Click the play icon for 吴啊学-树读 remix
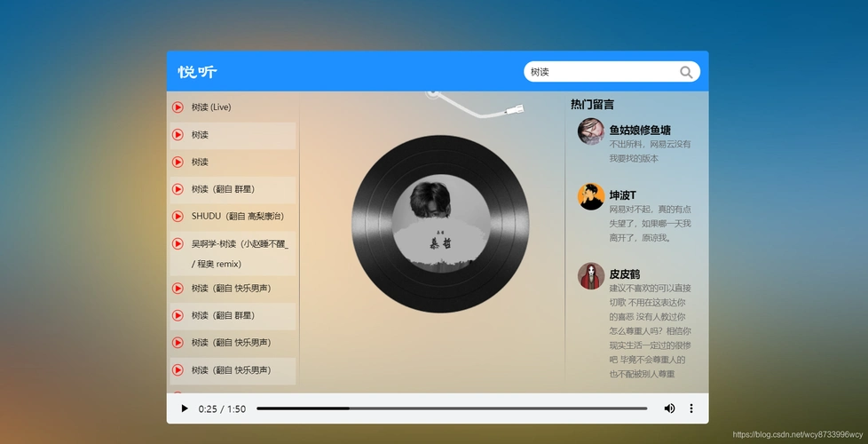The image size is (868, 444). point(178,243)
